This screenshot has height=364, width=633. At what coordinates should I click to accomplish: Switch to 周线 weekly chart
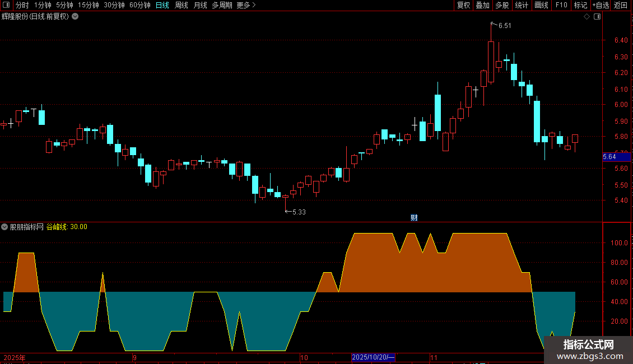coord(181,5)
